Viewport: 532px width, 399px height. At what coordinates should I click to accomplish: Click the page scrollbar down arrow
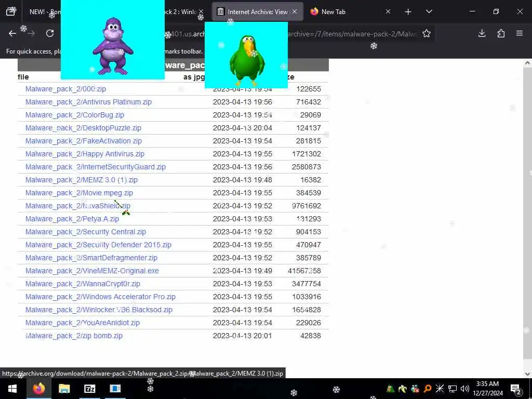(528, 374)
